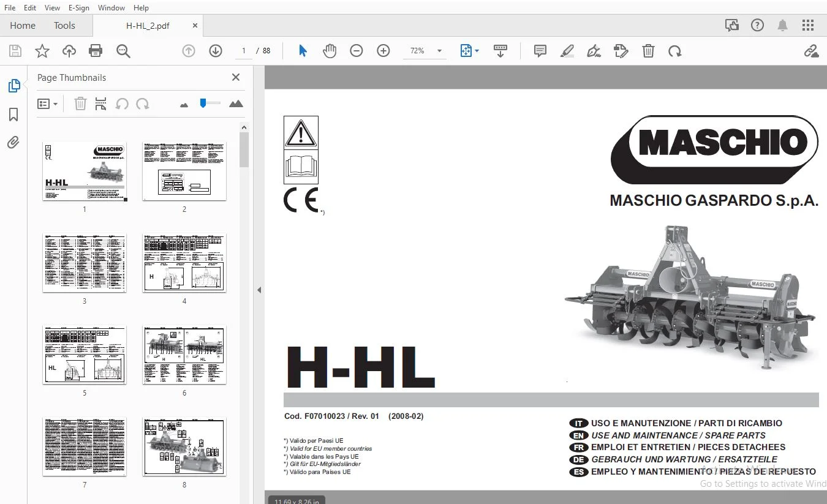Viewport: 827px width, 504px height.
Task: Open thumbnail panel options menu
Action: [47, 104]
